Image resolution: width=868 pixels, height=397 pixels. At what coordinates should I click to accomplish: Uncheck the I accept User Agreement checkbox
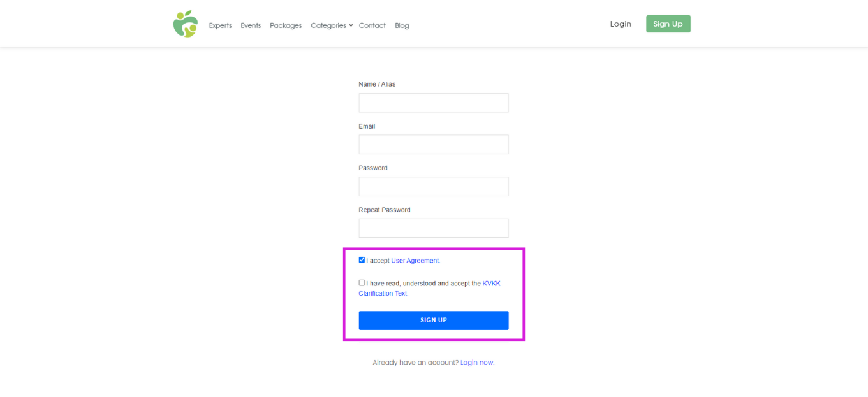(362, 260)
